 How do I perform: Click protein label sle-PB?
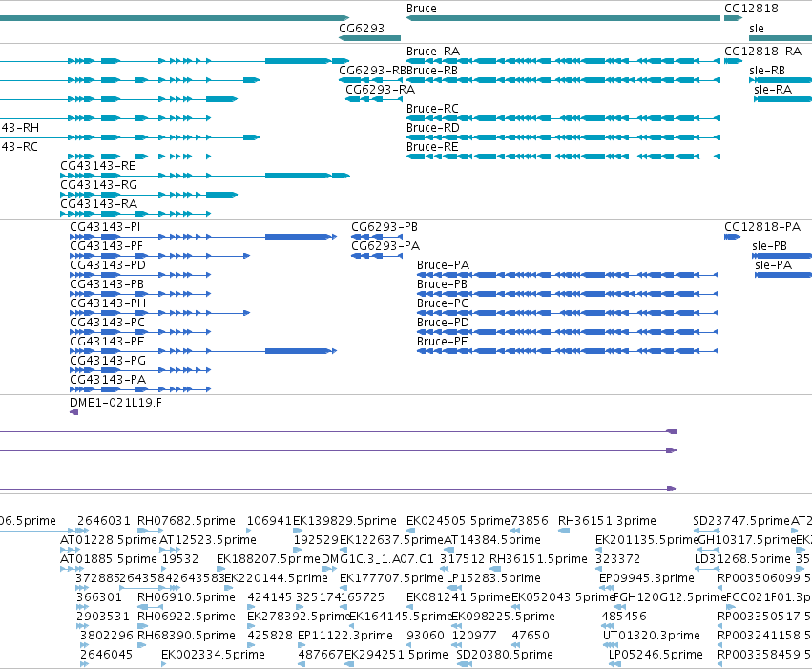pyautogui.click(x=769, y=246)
